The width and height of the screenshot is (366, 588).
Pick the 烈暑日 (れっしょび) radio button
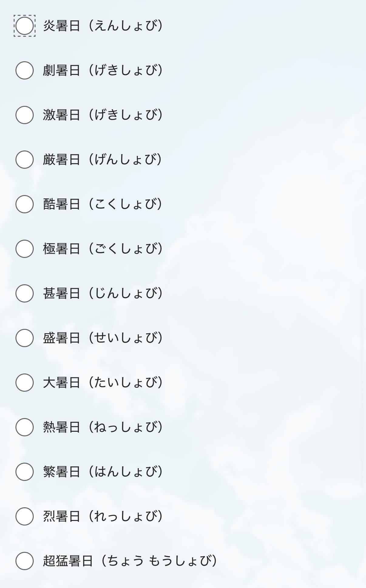(24, 516)
